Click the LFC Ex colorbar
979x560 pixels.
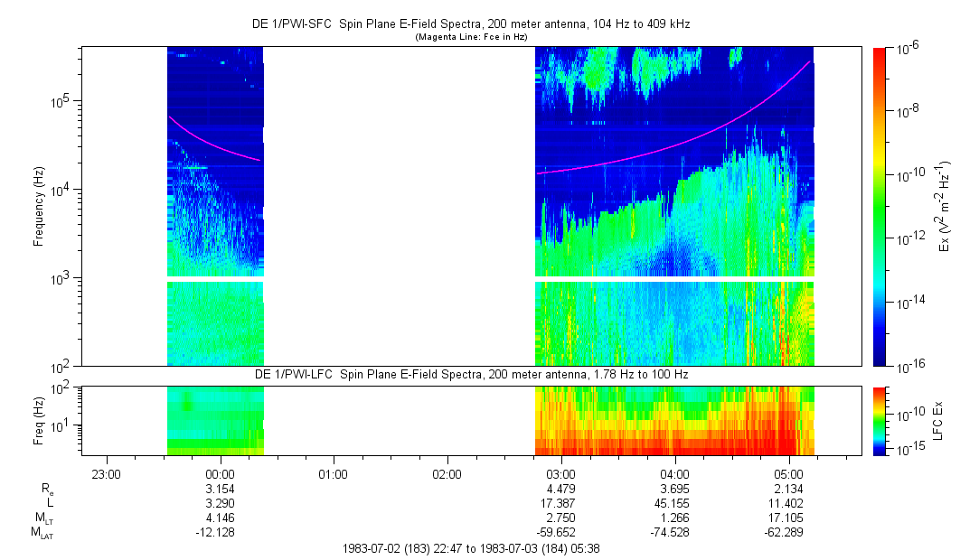tap(880, 421)
